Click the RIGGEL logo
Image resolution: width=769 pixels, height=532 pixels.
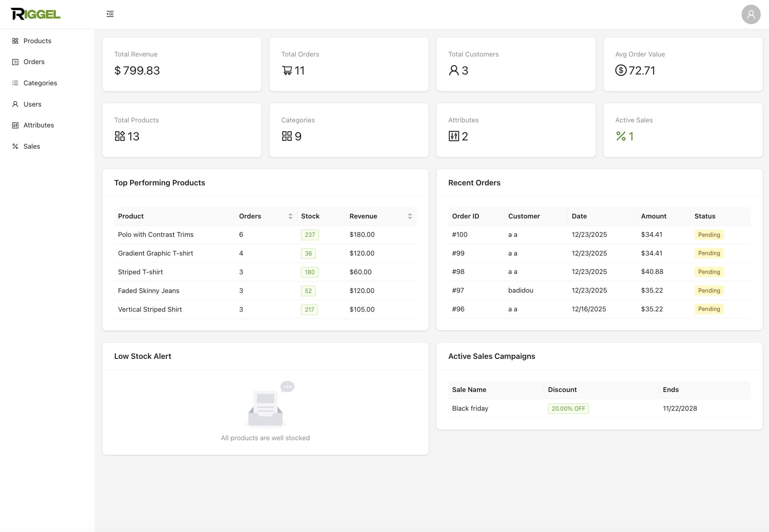pyautogui.click(x=35, y=14)
